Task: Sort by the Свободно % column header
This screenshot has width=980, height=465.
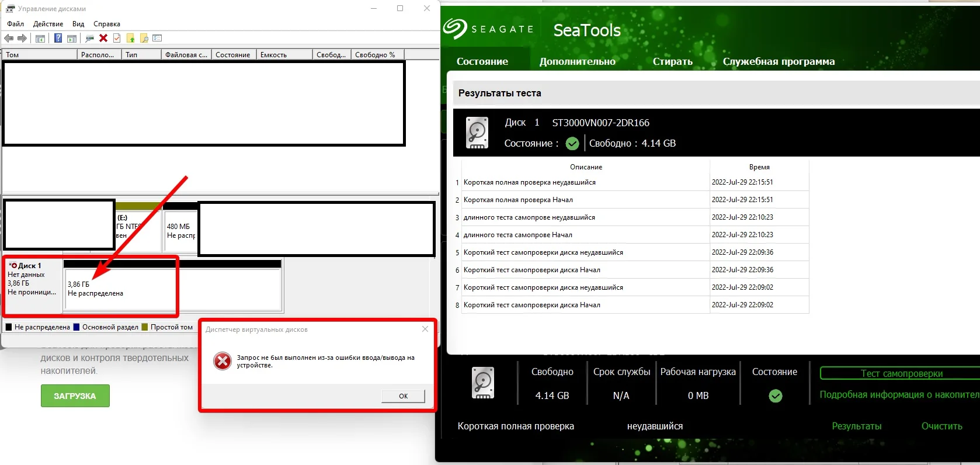Action: click(377, 55)
